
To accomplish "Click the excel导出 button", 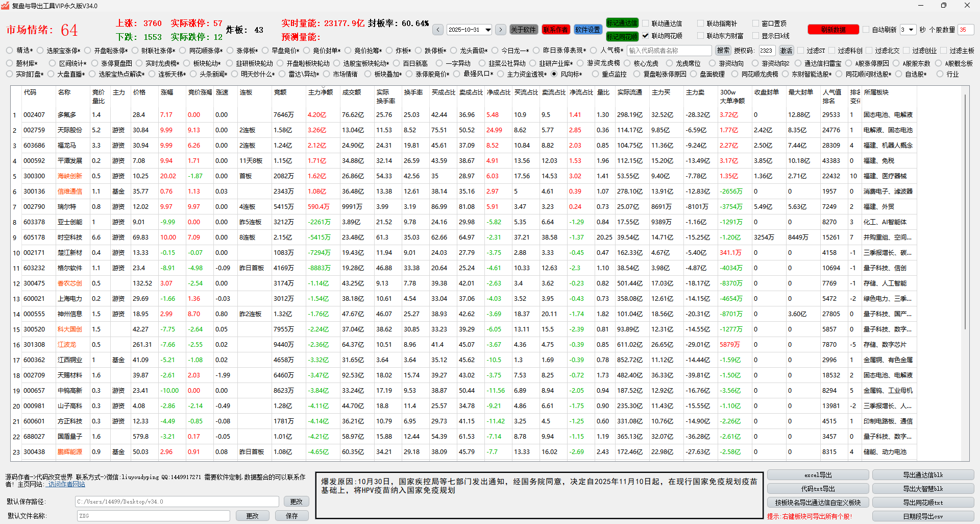I will click(x=818, y=475).
